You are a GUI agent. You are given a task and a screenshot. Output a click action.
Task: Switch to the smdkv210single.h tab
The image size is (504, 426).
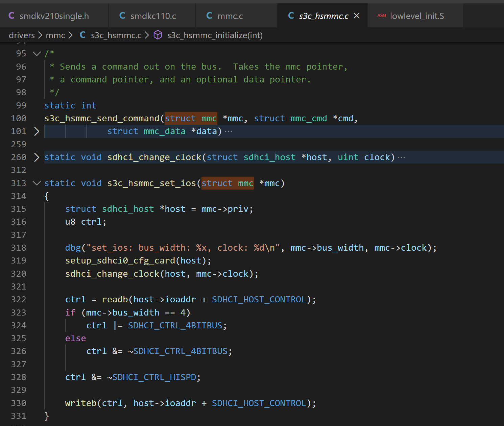(54, 16)
